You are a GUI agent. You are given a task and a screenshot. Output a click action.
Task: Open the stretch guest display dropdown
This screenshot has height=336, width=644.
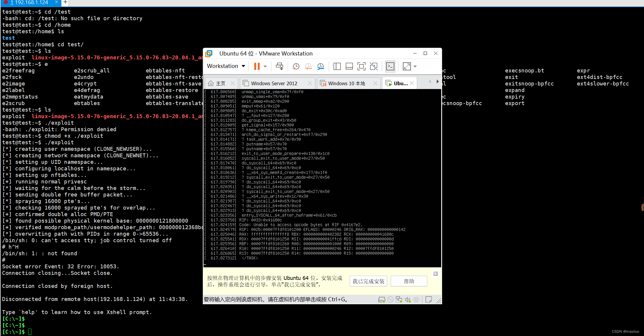(x=415, y=66)
